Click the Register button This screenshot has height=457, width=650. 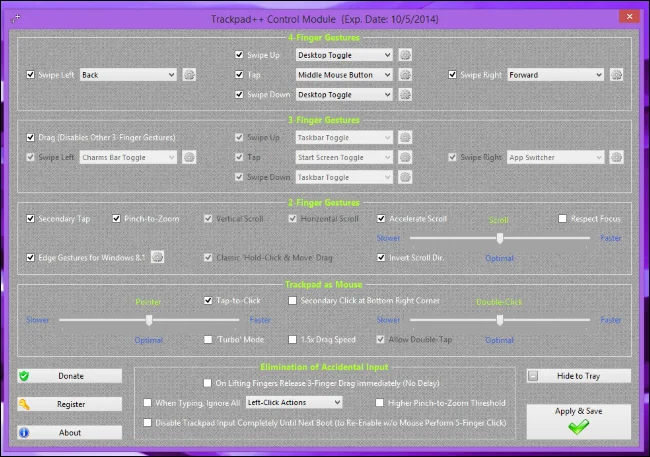click(70, 404)
